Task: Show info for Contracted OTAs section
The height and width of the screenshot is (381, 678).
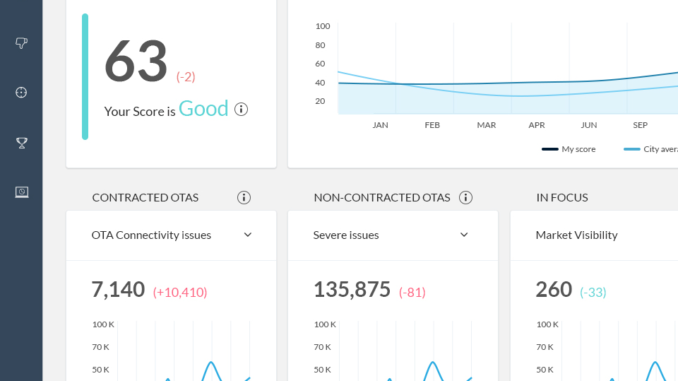Action: pyautogui.click(x=243, y=198)
